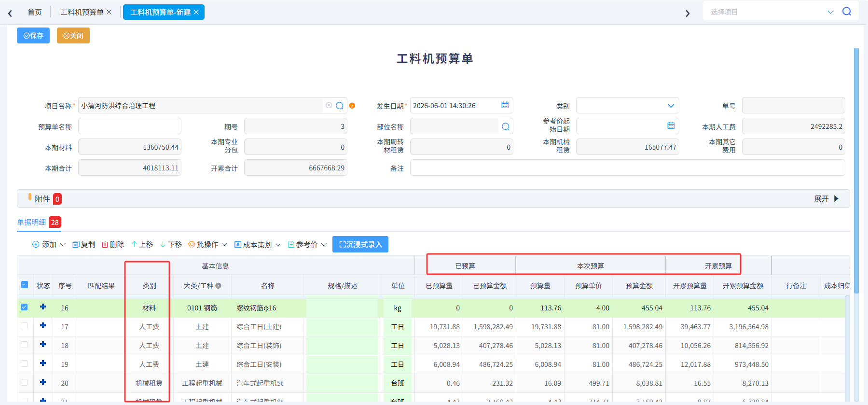The height and width of the screenshot is (405, 868).
Task: Click the orange info icon beside 项目名称
Action: tap(352, 106)
